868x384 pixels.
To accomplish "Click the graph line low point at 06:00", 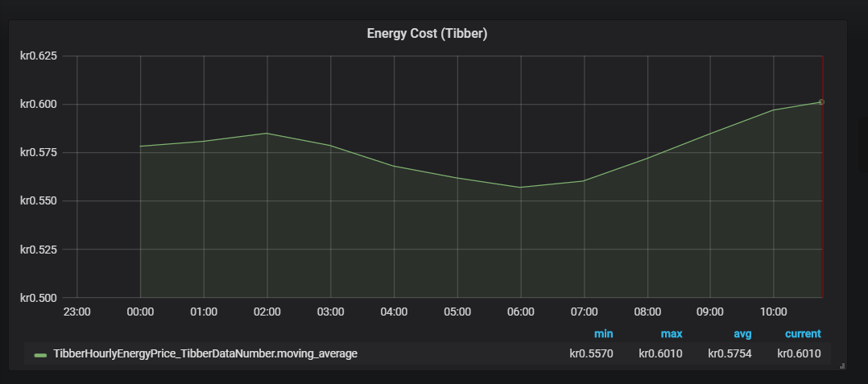I will (x=521, y=188).
